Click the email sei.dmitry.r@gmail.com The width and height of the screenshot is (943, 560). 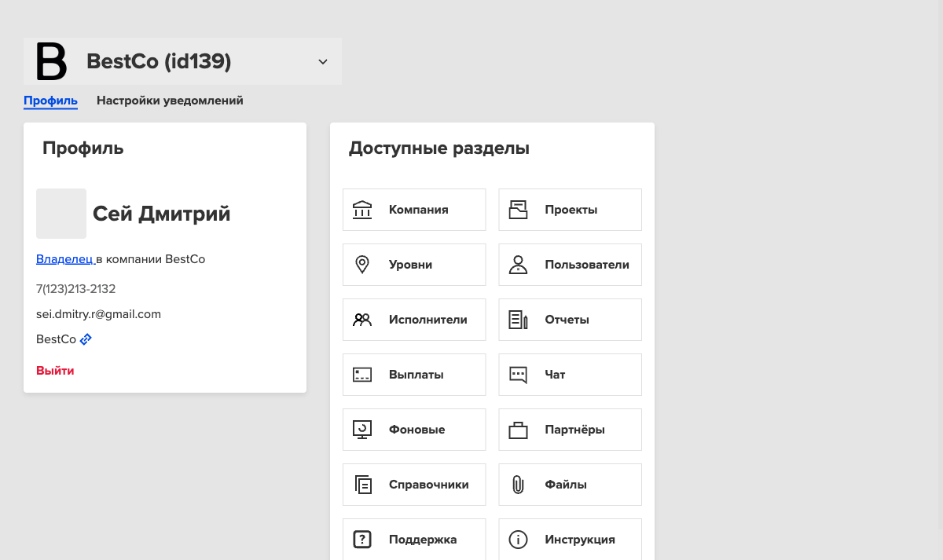point(98,314)
